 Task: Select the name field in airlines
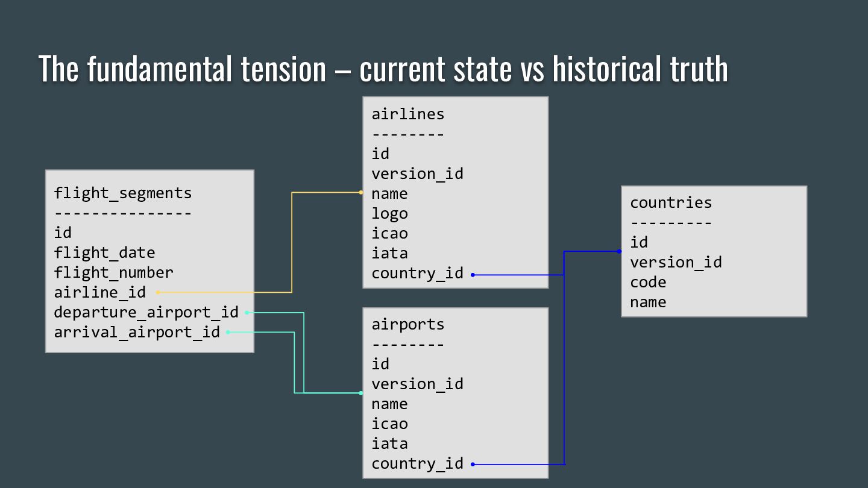tap(389, 194)
